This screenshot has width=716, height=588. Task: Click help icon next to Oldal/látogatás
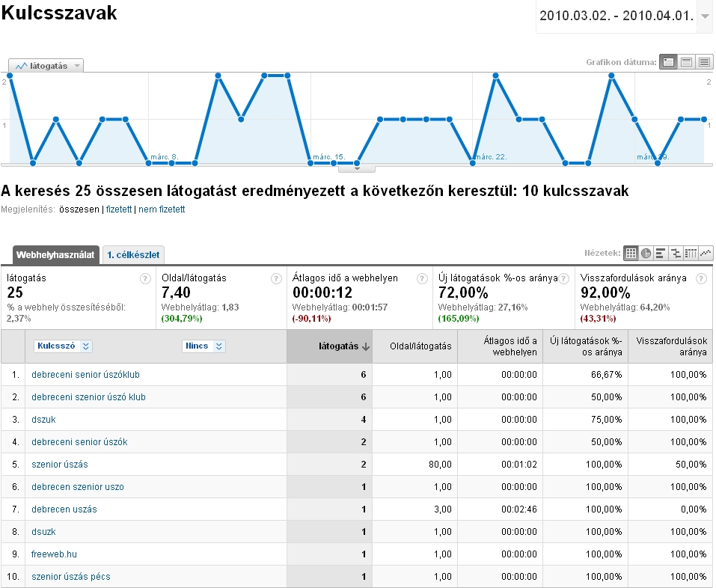coord(276,278)
